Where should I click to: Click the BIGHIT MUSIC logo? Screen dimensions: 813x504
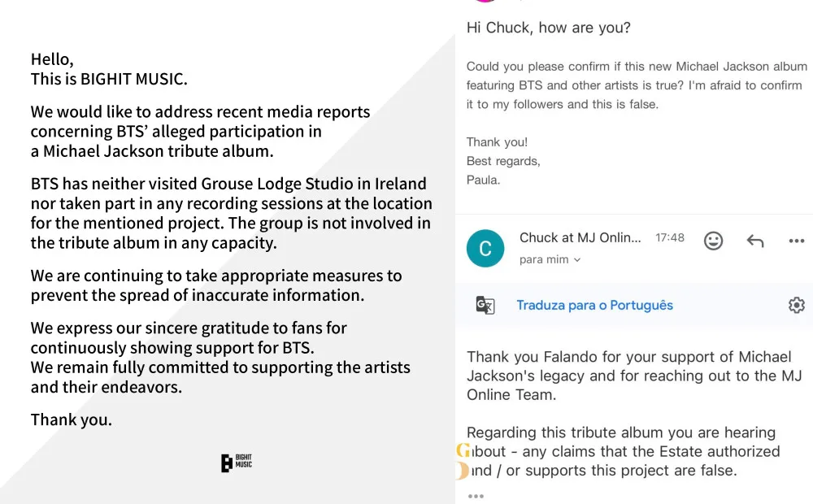(x=237, y=463)
